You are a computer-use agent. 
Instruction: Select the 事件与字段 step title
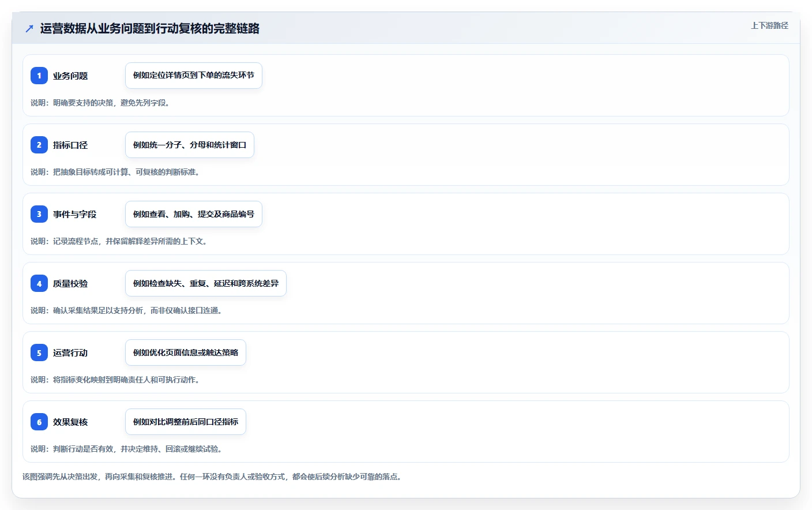pyautogui.click(x=75, y=214)
